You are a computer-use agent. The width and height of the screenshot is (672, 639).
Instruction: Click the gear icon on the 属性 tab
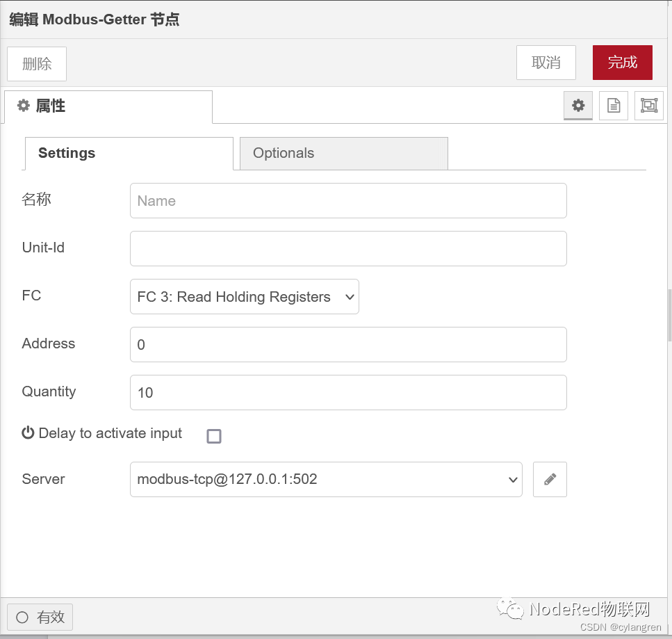24,106
